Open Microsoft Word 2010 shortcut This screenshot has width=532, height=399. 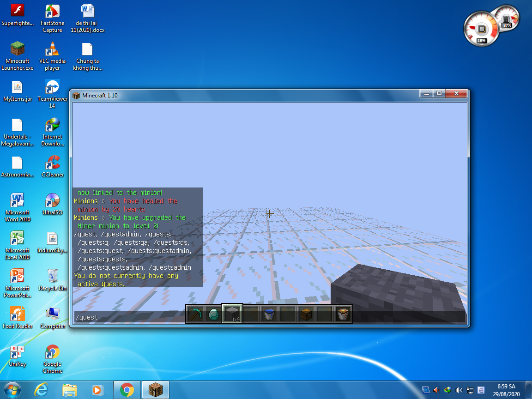tap(17, 208)
